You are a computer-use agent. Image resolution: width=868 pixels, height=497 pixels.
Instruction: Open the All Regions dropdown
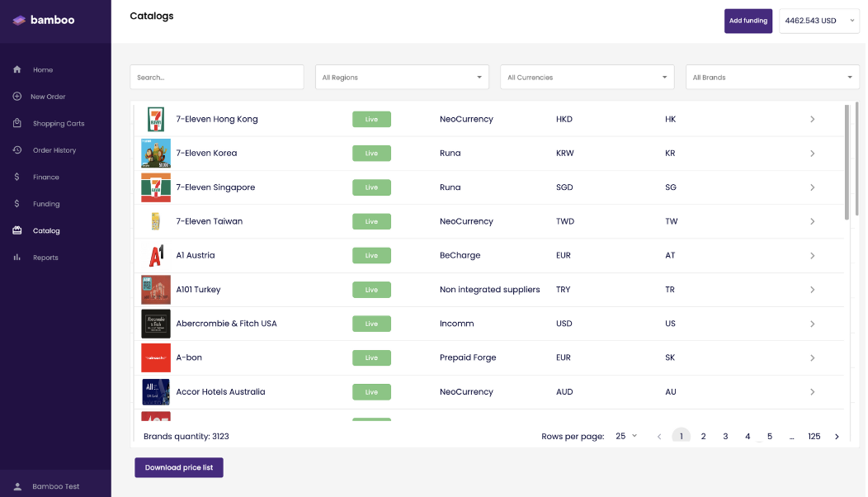tap(402, 77)
